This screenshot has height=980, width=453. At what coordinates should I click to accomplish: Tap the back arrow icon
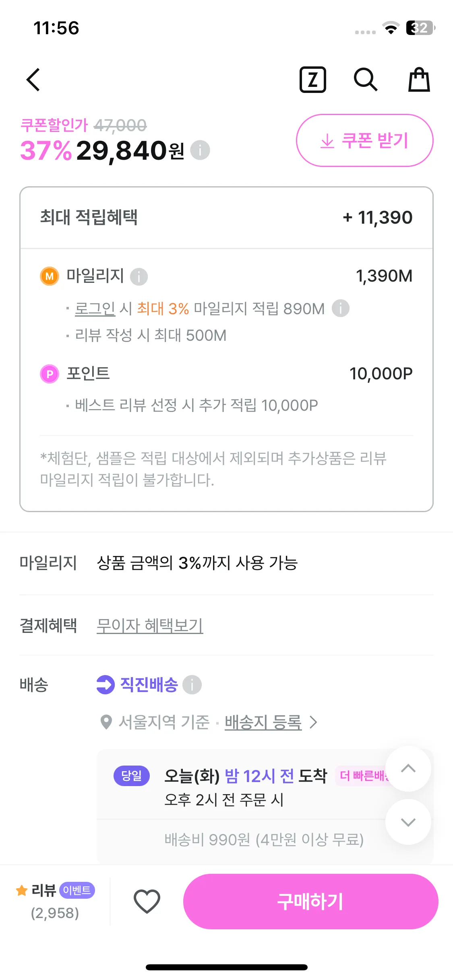tap(33, 80)
